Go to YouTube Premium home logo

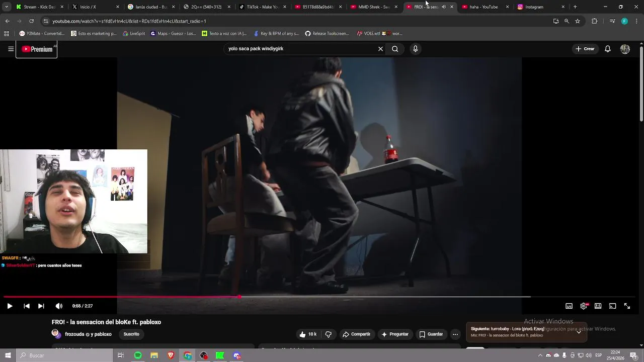point(37,49)
